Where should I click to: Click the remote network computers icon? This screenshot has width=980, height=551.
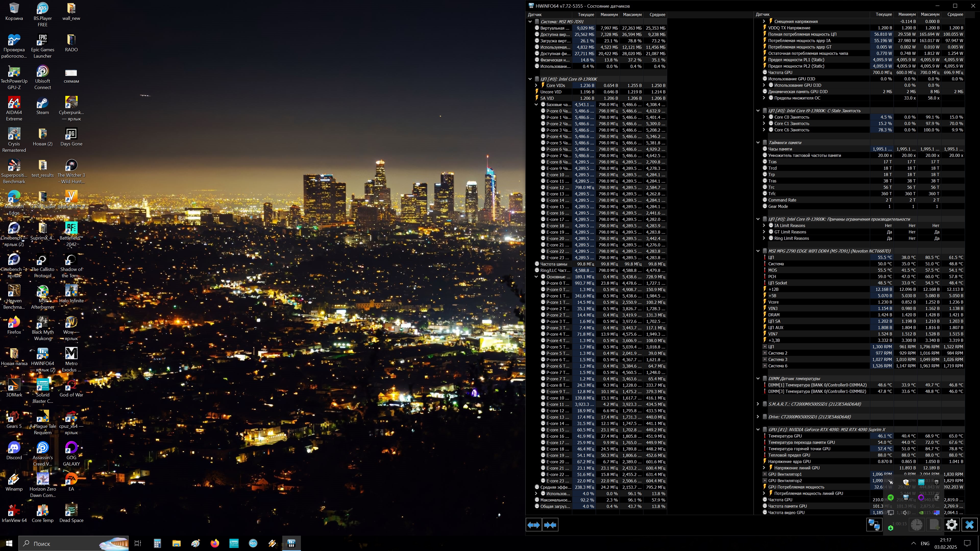click(x=874, y=525)
